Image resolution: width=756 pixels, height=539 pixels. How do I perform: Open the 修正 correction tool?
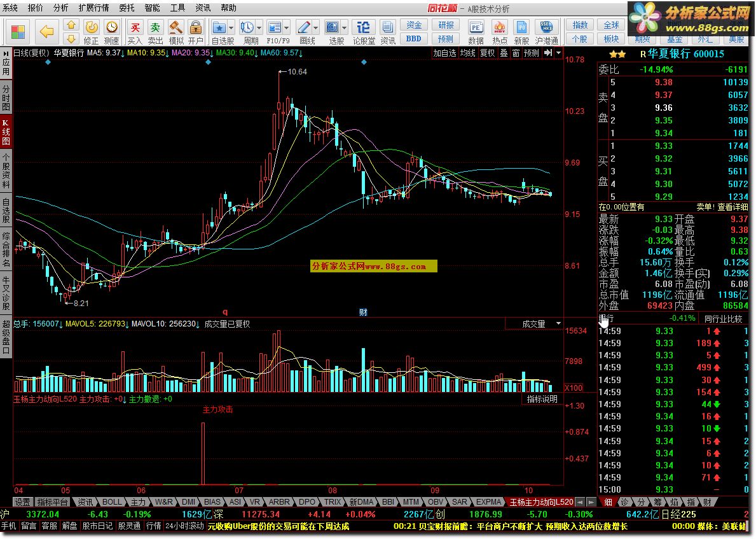[91, 32]
